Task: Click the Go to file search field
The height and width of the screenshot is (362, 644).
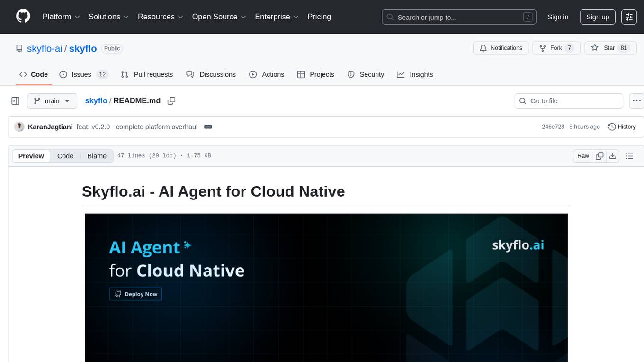Action: [x=568, y=101]
